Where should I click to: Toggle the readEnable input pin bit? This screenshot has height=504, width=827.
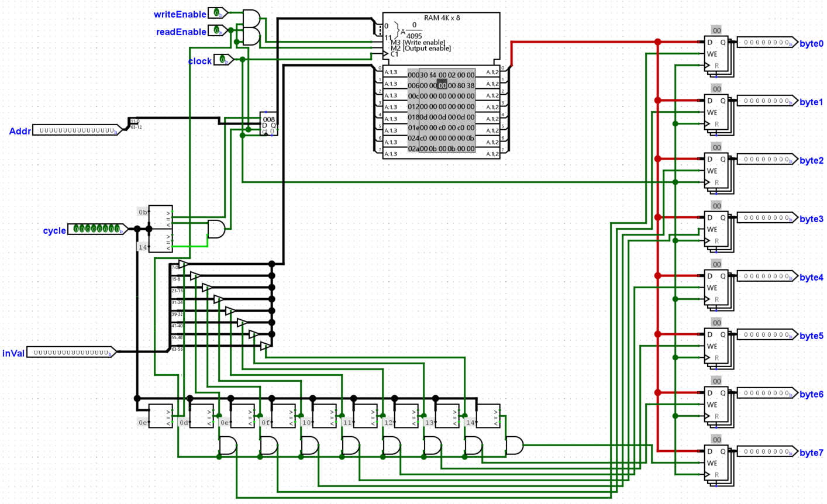pyautogui.click(x=218, y=30)
